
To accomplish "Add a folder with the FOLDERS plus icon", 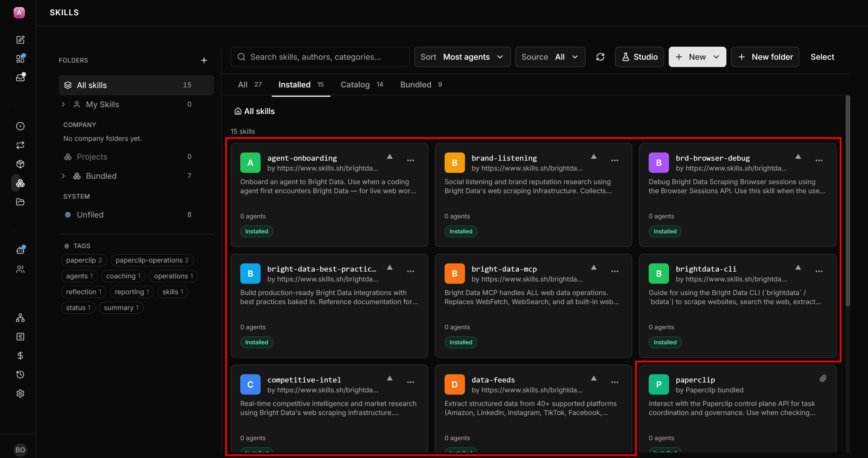I will 204,60.
